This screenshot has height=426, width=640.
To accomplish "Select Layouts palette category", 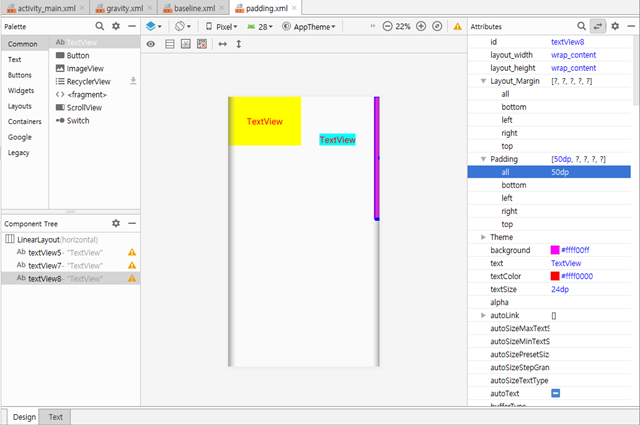I will (20, 106).
